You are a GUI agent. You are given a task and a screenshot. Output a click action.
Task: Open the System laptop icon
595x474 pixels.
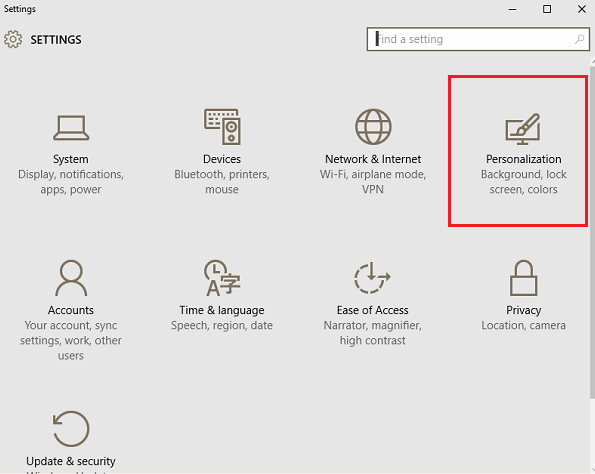[x=71, y=128]
